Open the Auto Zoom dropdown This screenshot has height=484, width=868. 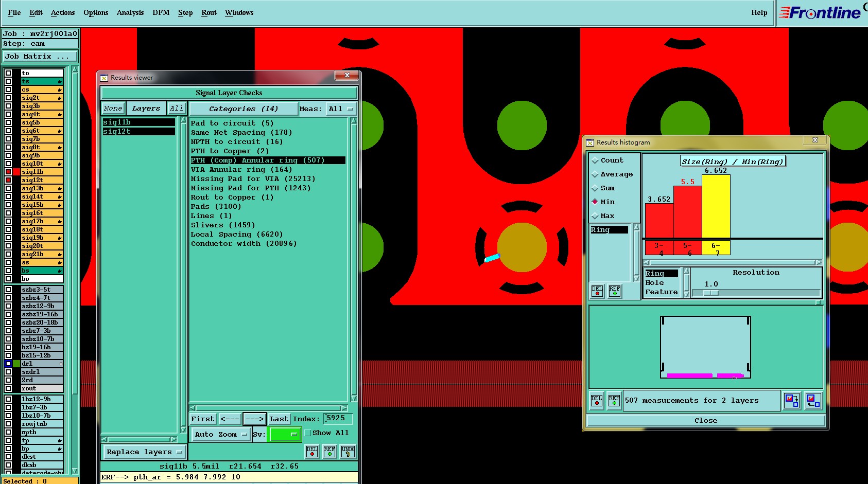(221, 435)
